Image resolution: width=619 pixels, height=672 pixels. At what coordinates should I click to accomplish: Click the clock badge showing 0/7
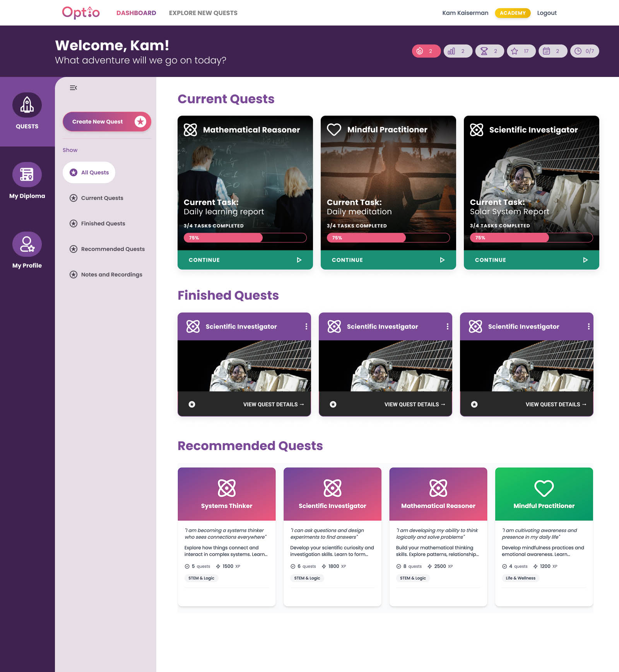584,51
